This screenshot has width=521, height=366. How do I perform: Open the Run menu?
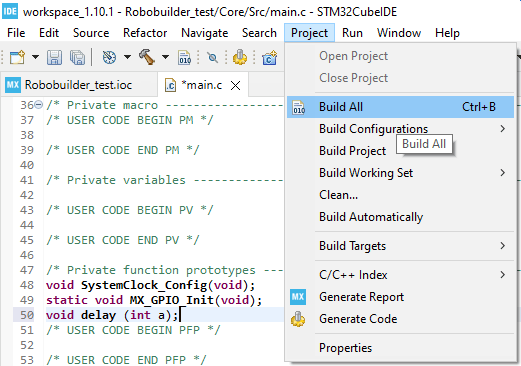pyautogui.click(x=352, y=33)
